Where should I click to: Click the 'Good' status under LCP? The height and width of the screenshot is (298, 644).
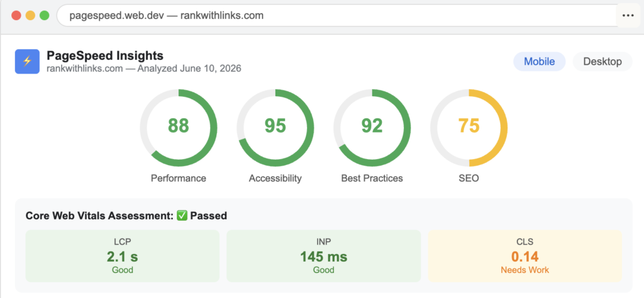(x=123, y=270)
